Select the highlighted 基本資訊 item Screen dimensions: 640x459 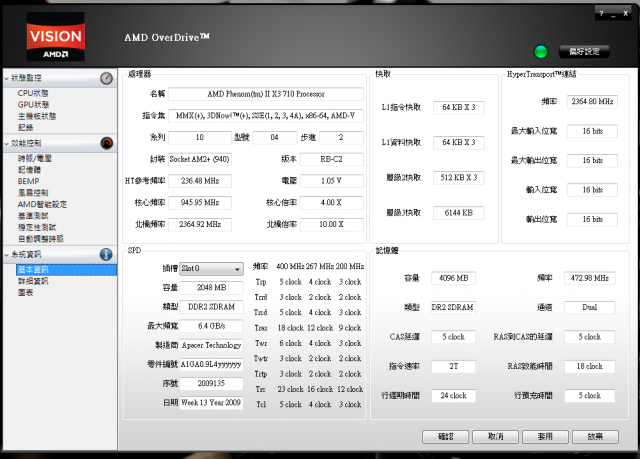tap(67, 270)
